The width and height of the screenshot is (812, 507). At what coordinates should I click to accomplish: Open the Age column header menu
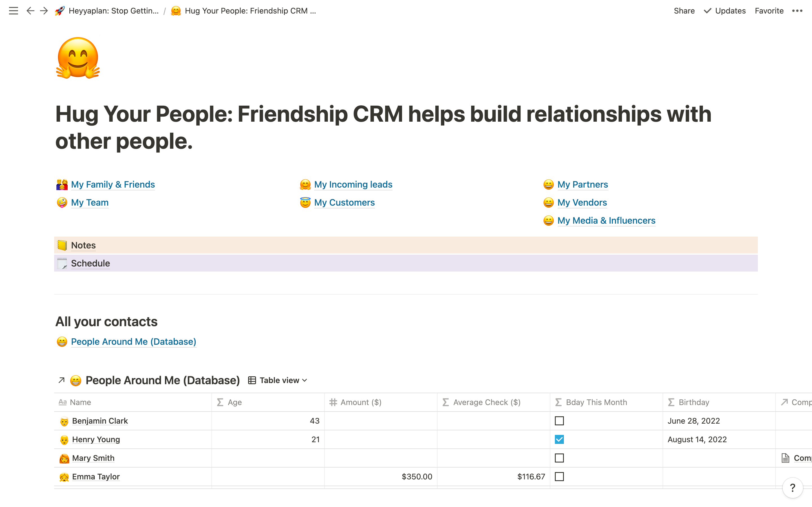[235, 403]
